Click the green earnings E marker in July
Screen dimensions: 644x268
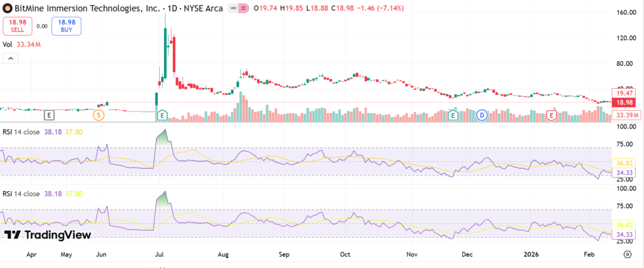pos(162,115)
